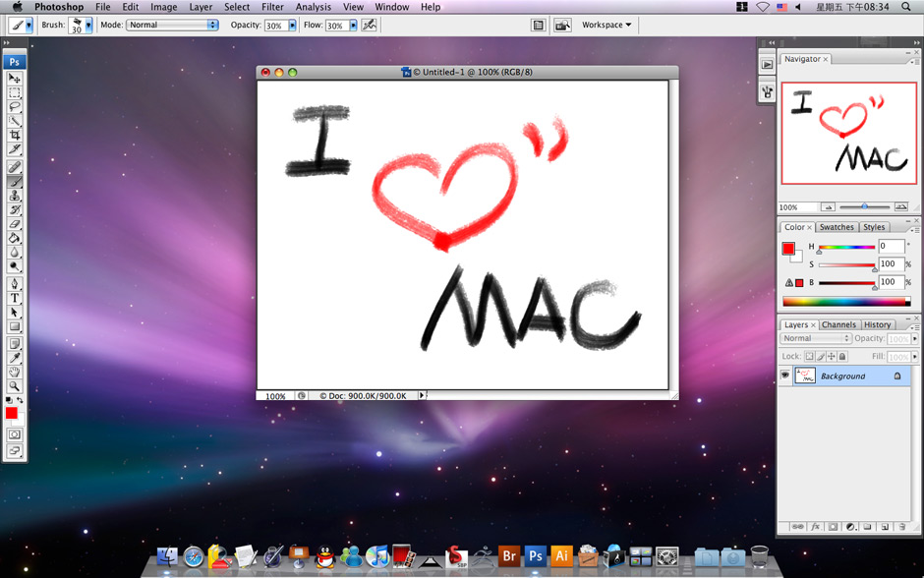Click the Hue value field in Color panel
The image size is (924, 578).
click(x=891, y=246)
